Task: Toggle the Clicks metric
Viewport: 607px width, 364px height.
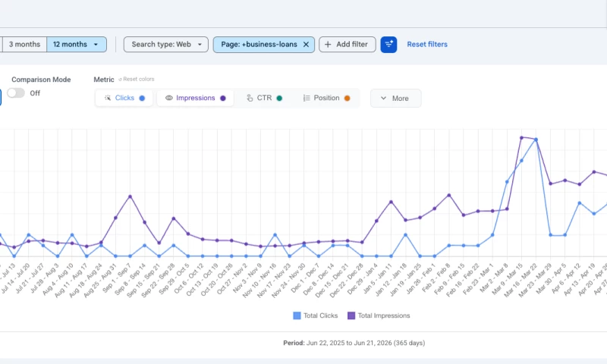Action: click(x=124, y=98)
